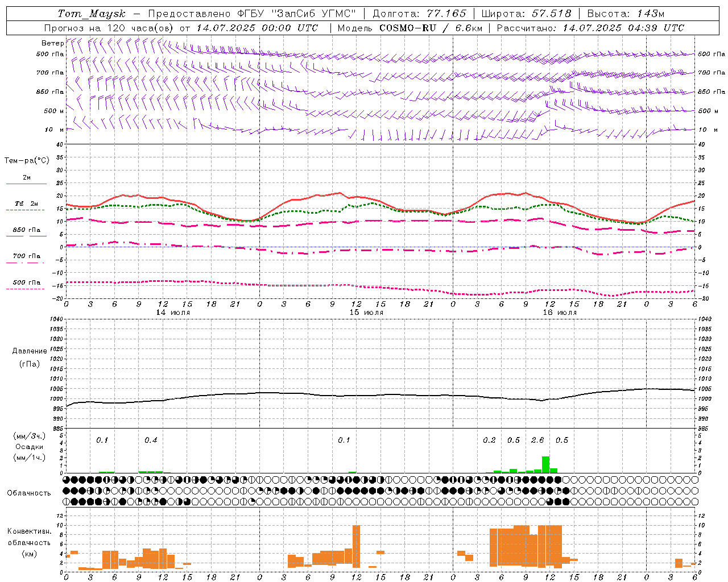The height and width of the screenshot is (582, 728).
Task: Click the computed time Рассчитано 04:39 UTC
Action: (x=590, y=28)
